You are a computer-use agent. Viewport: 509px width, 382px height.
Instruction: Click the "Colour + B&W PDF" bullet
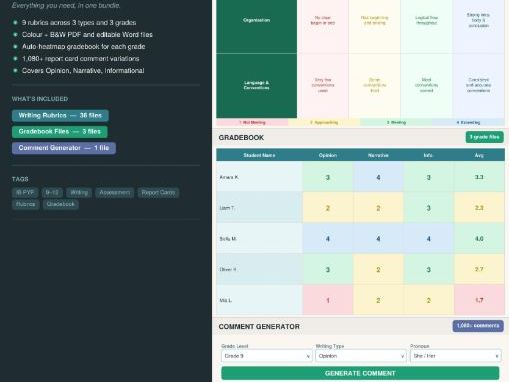(87, 35)
